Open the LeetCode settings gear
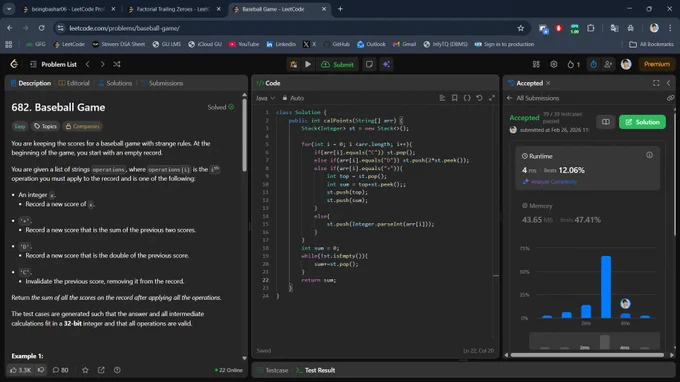 (554, 64)
